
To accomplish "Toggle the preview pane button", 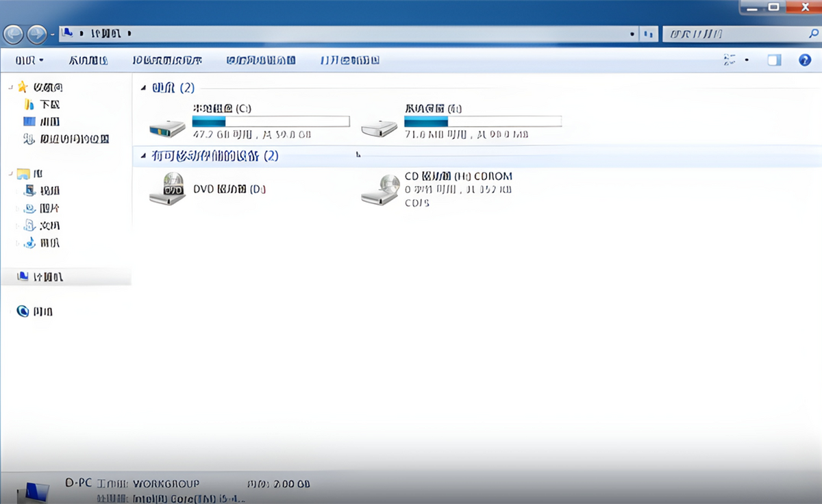I will click(x=774, y=60).
